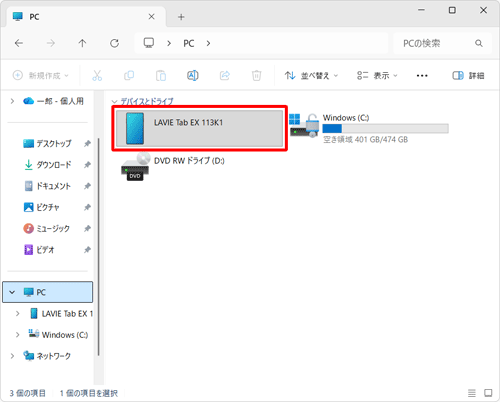Select PC in the navigation tree
This screenshot has height=402, width=500.
48,292
